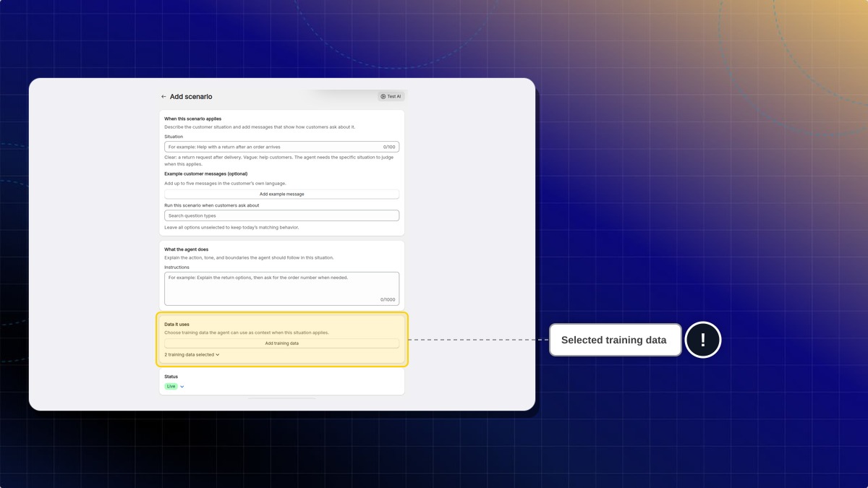Click the Add scenario page title
Viewport: 868px width, 488px height.
[x=191, y=97]
